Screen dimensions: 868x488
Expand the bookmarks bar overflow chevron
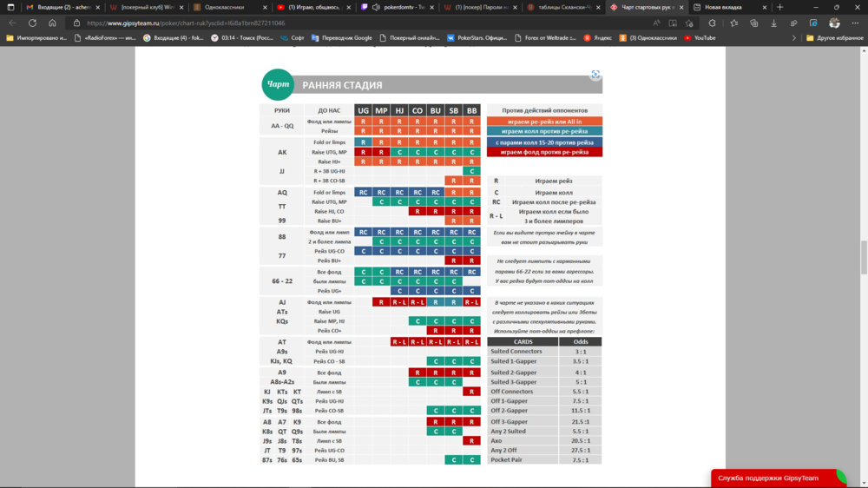coord(795,38)
